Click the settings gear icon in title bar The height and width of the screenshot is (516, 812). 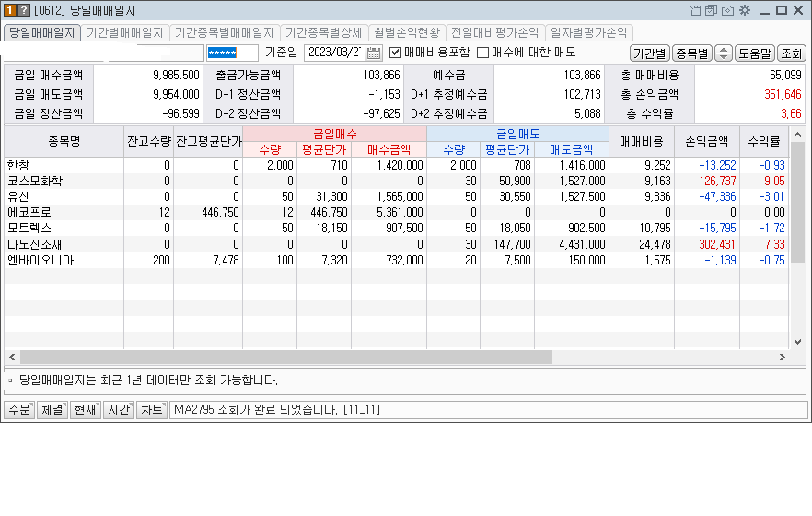point(744,10)
